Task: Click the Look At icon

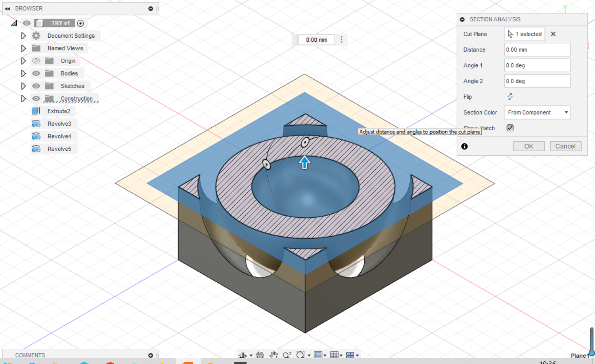Action: coord(260,355)
